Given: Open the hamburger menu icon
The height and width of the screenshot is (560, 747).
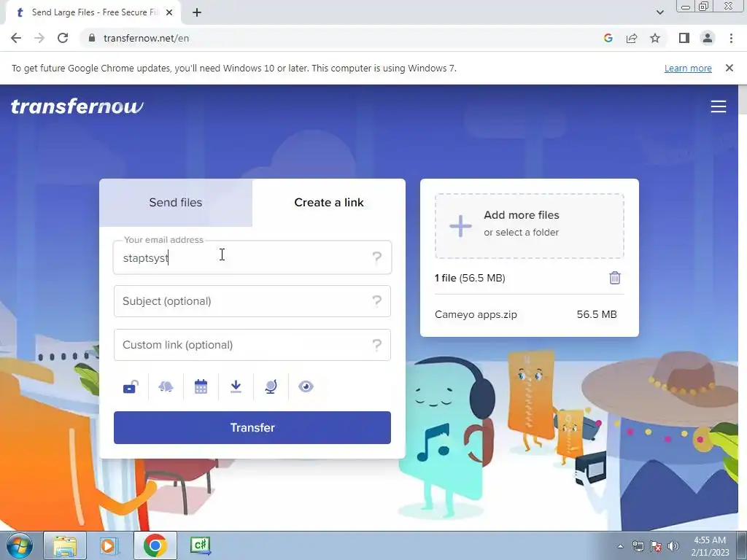Looking at the screenshot, I should [x=719, y=106].
